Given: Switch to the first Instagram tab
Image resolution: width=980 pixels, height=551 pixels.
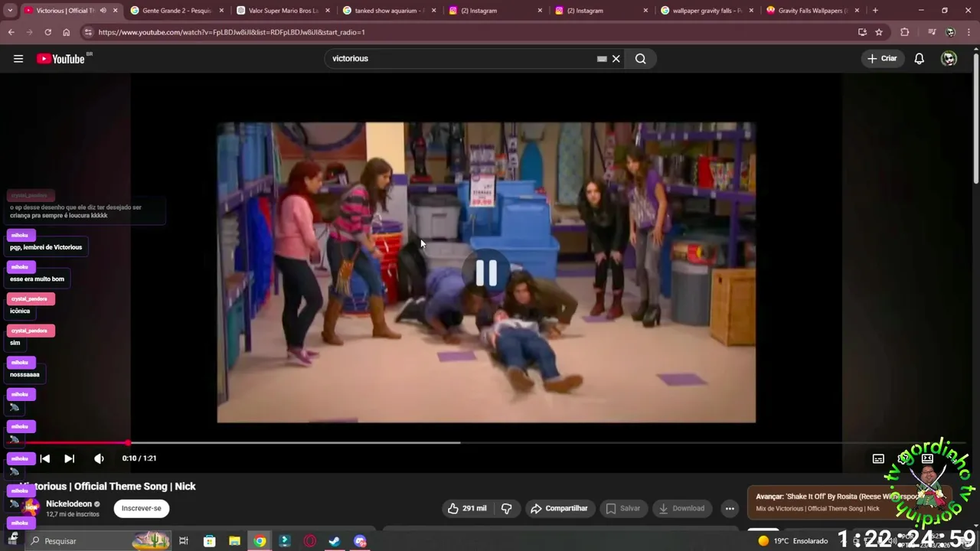Looking at the screenshot, I should click(x=495, y=11).
